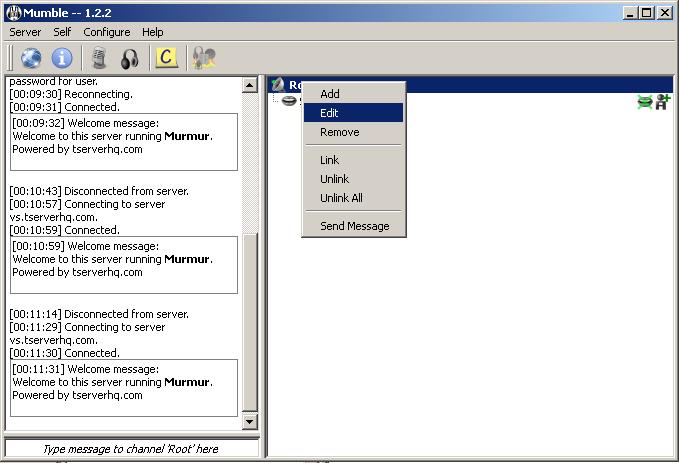The height and width of the screenshot is (463, 679).
Task: Click the Mumble title bar application icon
Action: pos(14,13)
